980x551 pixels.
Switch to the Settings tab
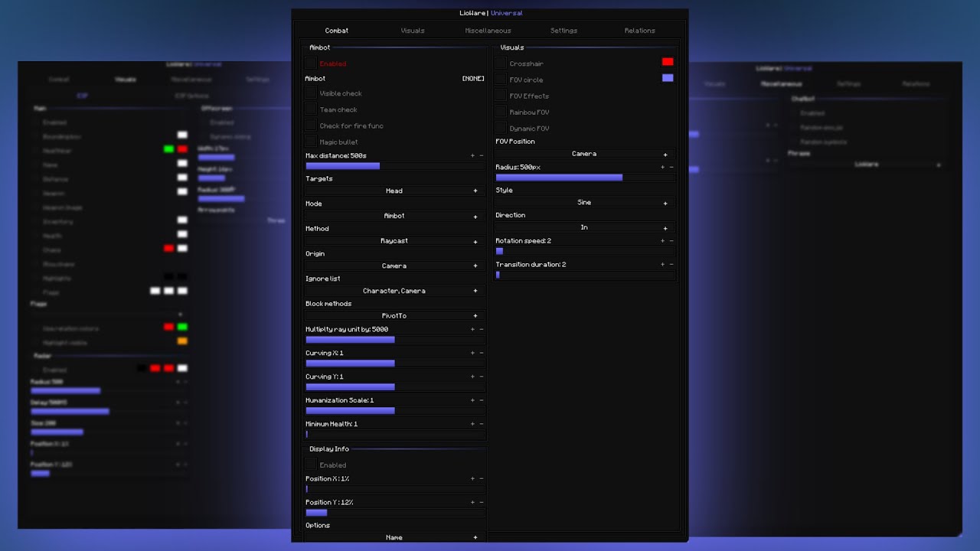click(564, 31)
